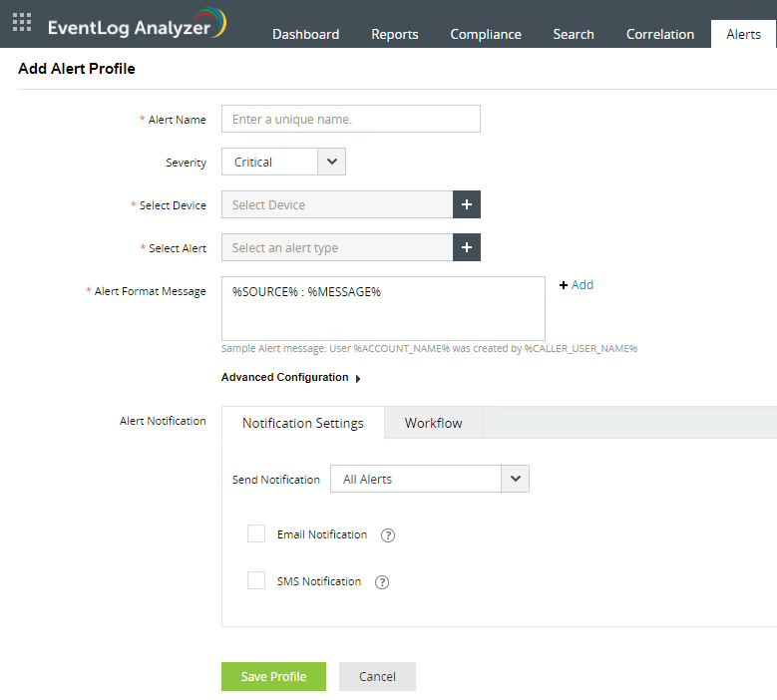
Task: Switch to the Workflow tab
Action: pyautogui.click(x=433, y=423)
